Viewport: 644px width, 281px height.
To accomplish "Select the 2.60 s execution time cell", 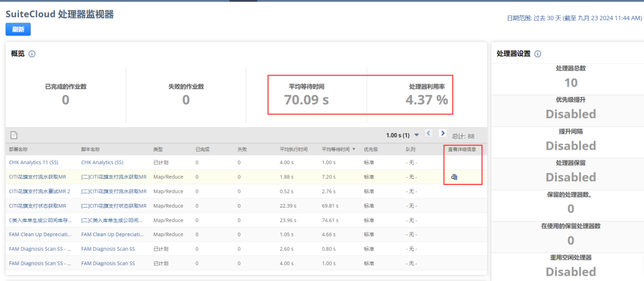I will point(286,249).
